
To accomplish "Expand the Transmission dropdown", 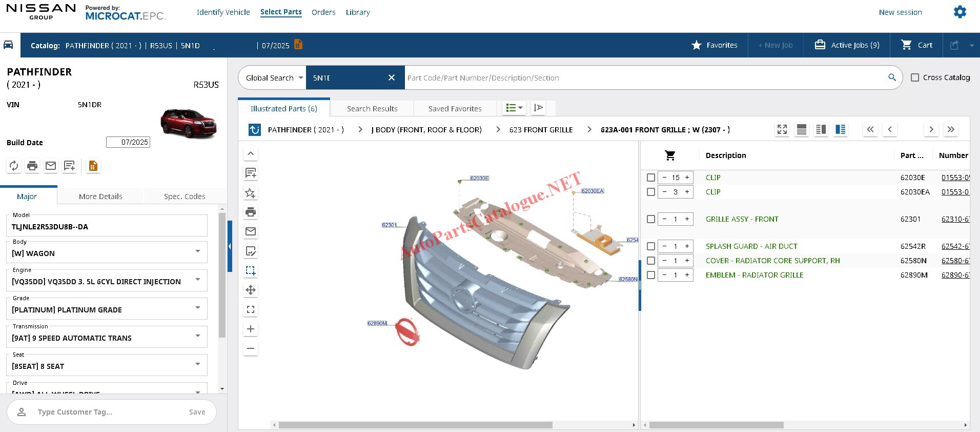I will coord(197,336).
